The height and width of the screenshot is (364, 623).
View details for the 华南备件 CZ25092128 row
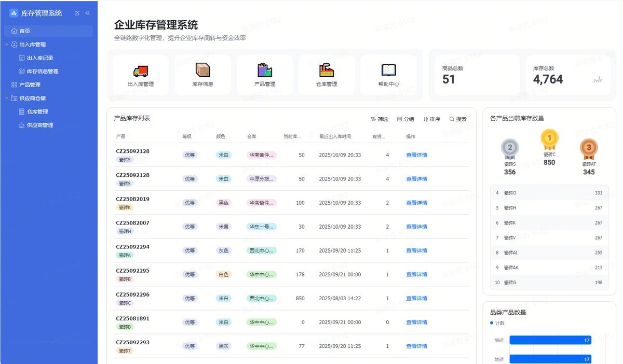point(416,155)
